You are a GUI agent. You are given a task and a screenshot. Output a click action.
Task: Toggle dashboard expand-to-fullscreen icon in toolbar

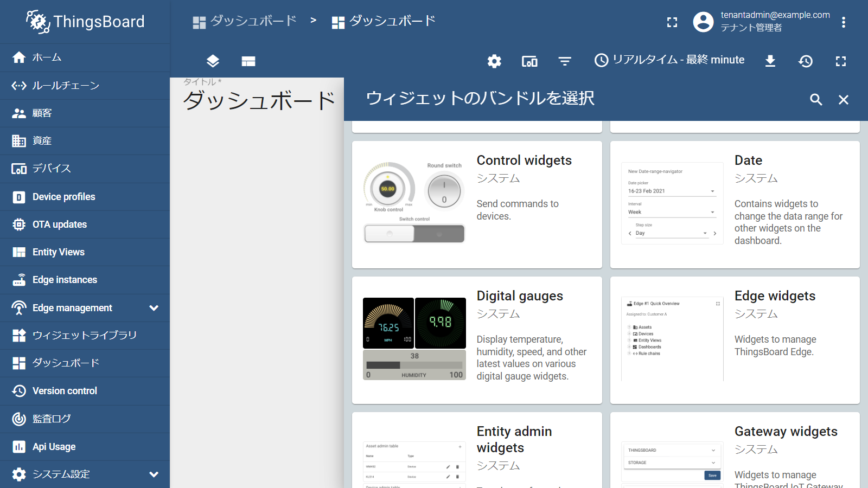coord(841,61)
